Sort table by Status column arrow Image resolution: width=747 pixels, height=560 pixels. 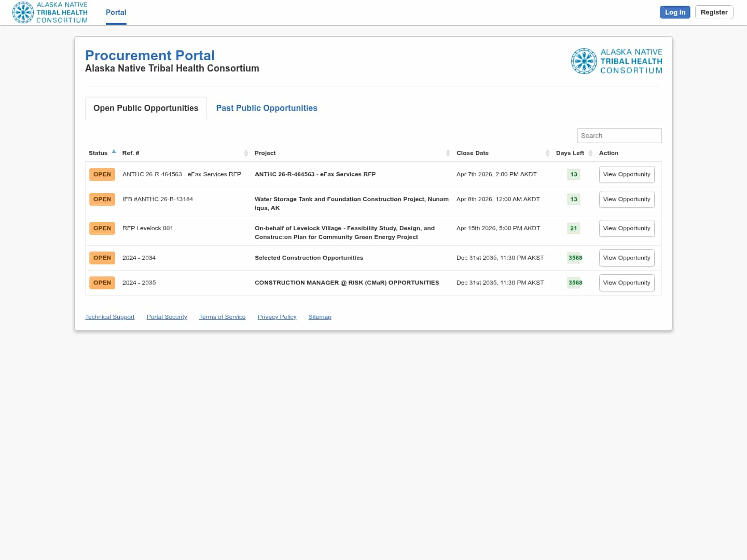pyautogui.click(x=114, y=152)
